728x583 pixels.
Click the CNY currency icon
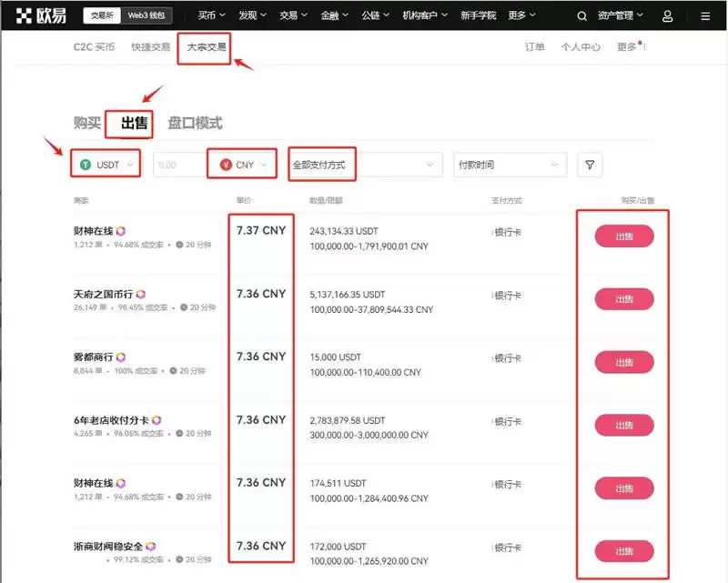click(x=227, y=165)
